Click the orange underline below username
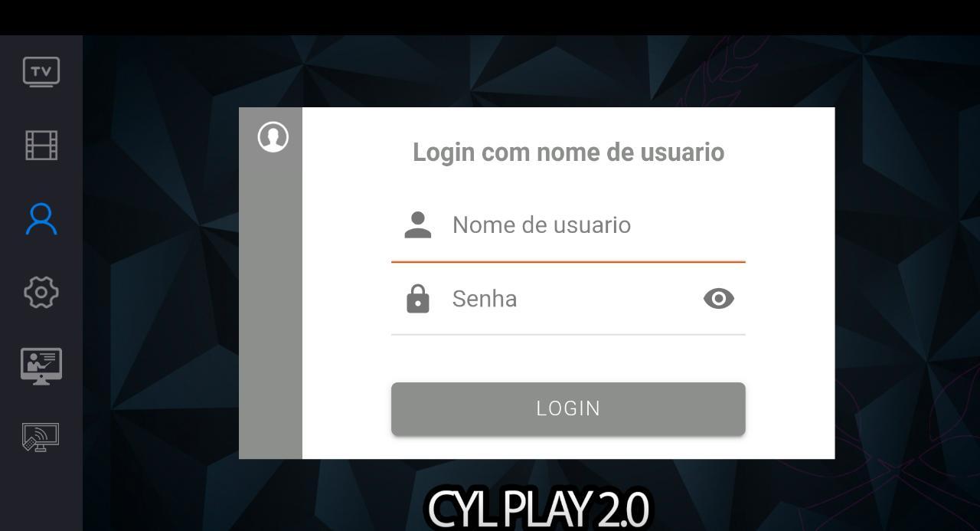The image size is (980, 531). pyautogui.click(x=568, y=262)
